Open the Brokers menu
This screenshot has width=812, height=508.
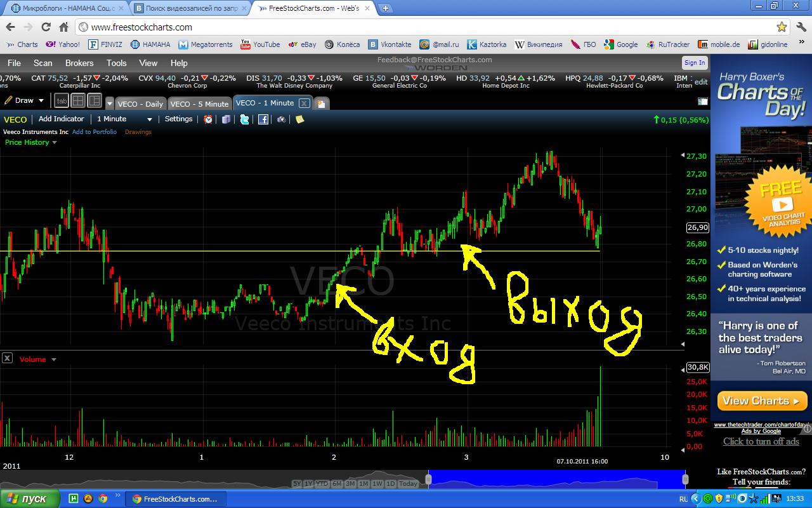click(79, 63)
